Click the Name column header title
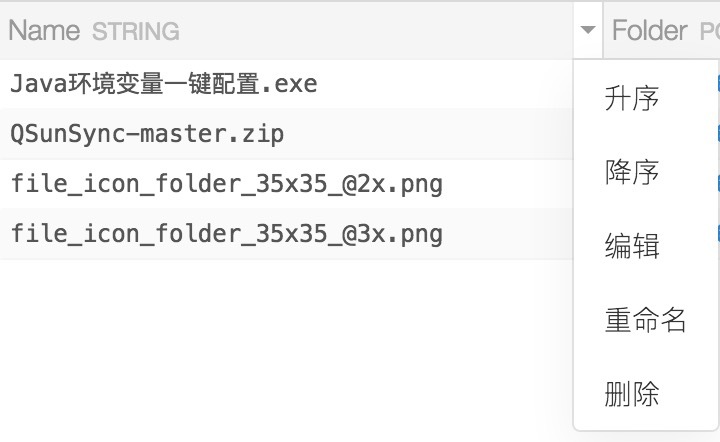The height and width of the screenshot is (442, 720). (44, 31)
